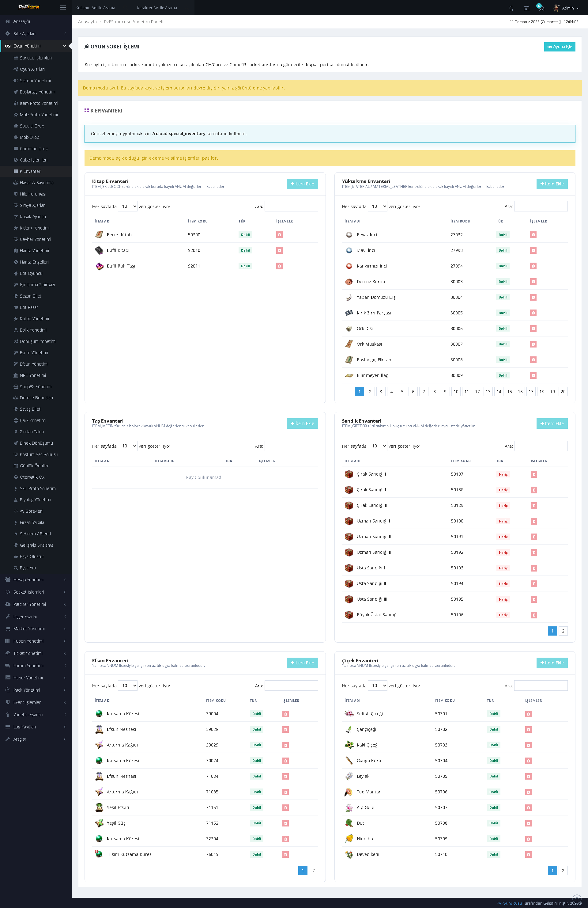Click the Tue Mantarı item icon
This screenshot has width=588, height=908.
pos(349,792)
